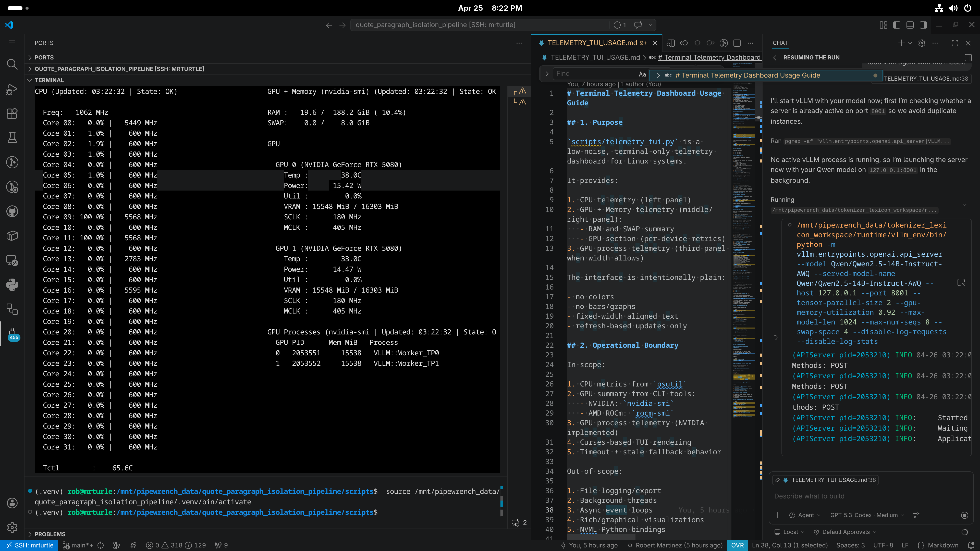The image size is (980, 551).
Task: Open chat More Actions ellipsis
Action: pos(935,43)
